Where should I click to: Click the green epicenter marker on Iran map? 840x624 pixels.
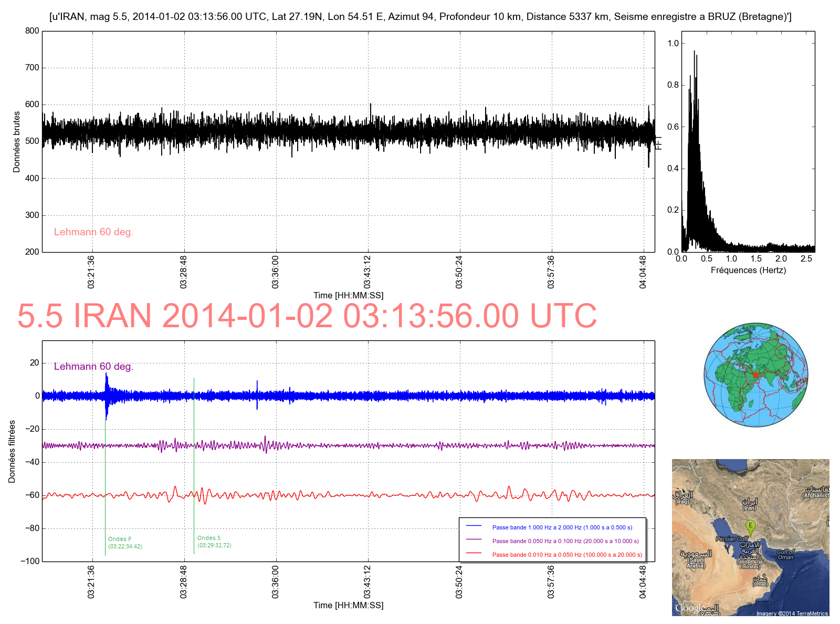pyautogui.click(x=751, y=526)
